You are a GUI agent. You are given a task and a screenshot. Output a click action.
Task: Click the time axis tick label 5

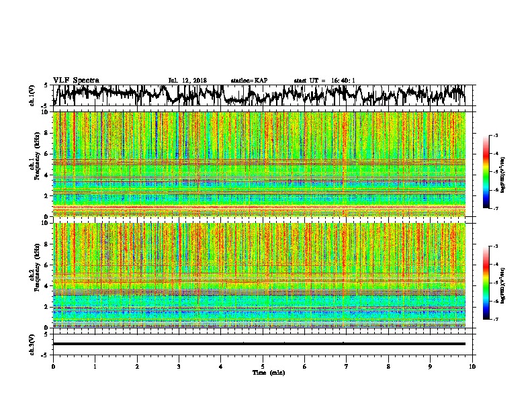(263, 367)
